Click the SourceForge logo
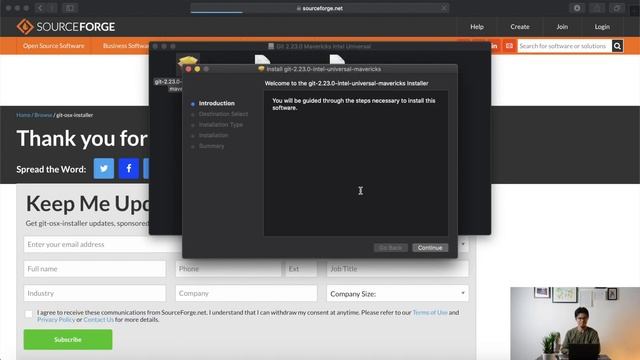This screenshot has width=640, height=360. click(x=66, y=27)
